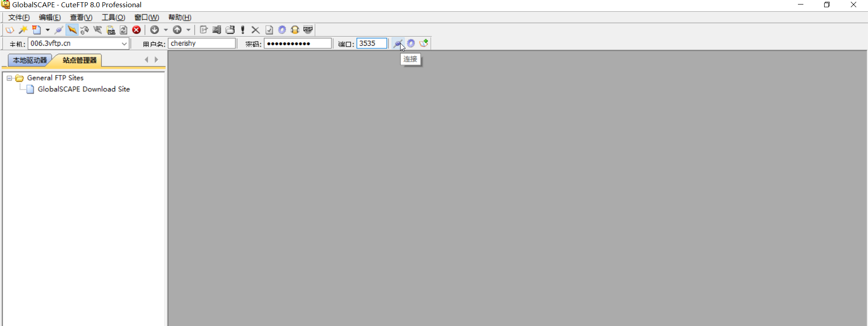
Task: Open the 文件(F) menu
Action: [x=19, y=17]
